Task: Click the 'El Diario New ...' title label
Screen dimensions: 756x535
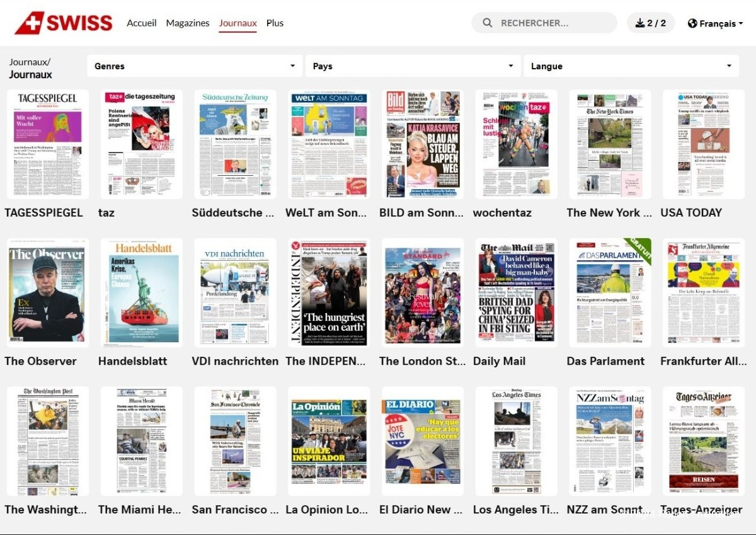Action: (421, 510)
